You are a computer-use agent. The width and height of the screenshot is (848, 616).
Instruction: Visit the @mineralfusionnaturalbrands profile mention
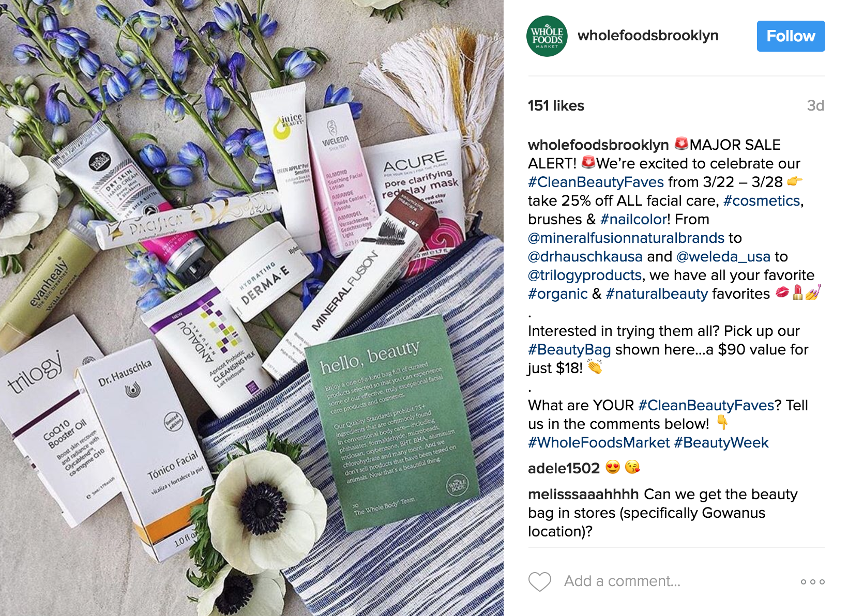coord(626,238)
